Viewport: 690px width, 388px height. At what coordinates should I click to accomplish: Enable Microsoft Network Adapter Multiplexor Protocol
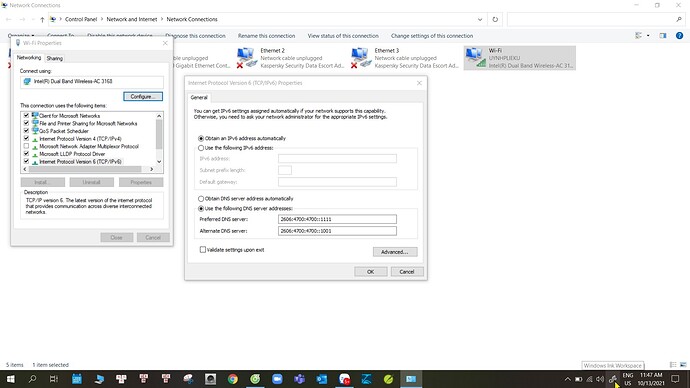(26, 146)
